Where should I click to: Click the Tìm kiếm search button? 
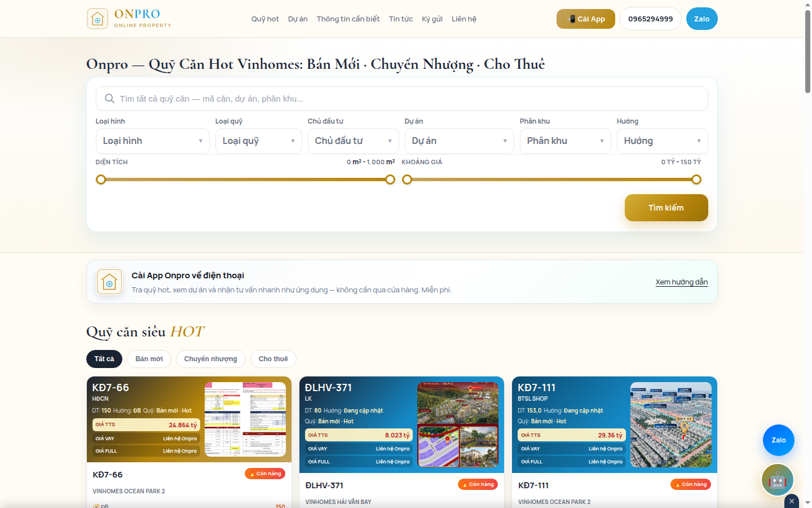tap(667, 208)
